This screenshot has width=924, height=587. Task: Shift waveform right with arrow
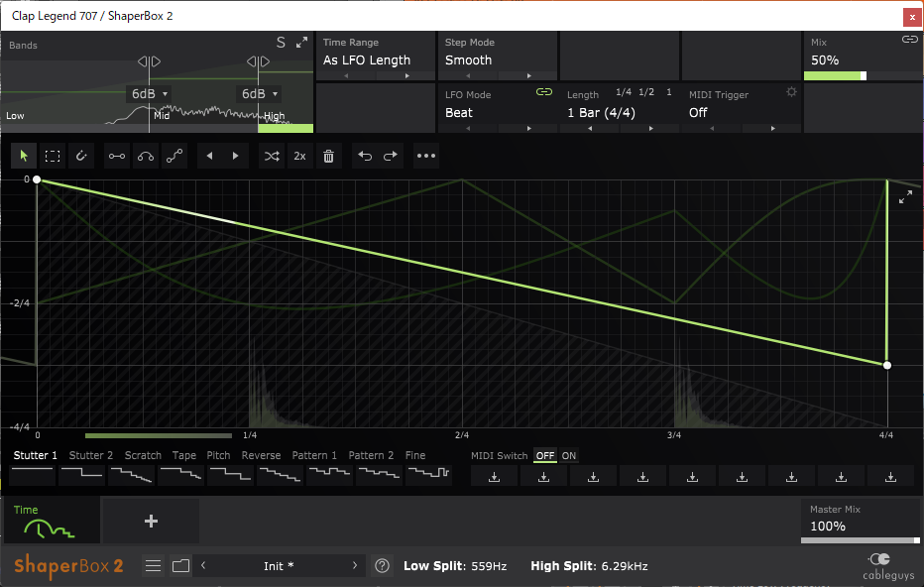pos(235,156)
